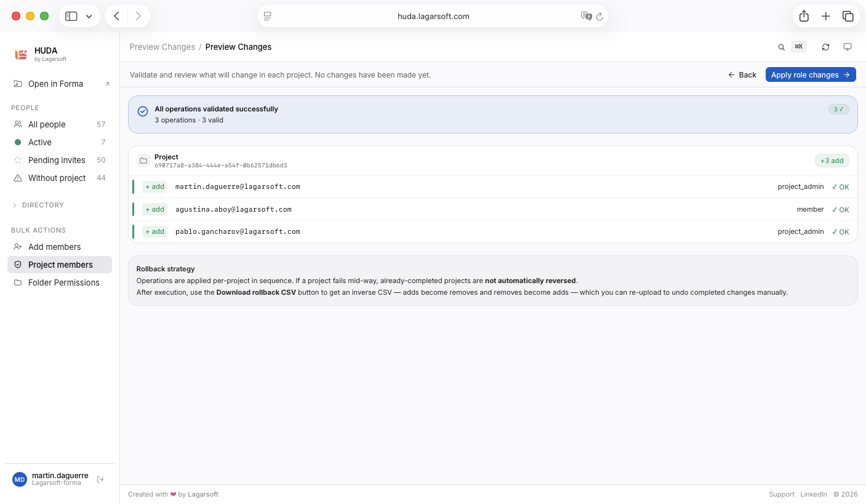Click the Pending invites dashed circle icon
This screenshot has height=504, width=866.
tap(18, 160)
